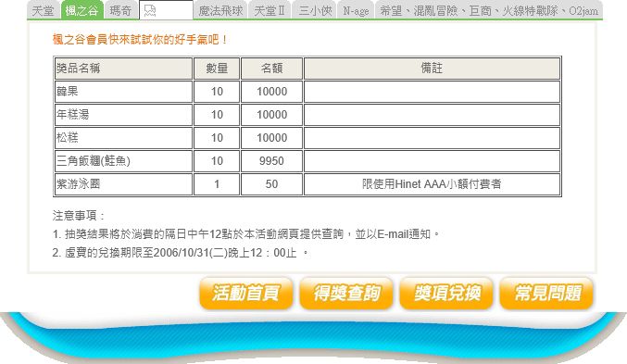Open the 瑪奇 tab
This screenshot has height=364, width=627.
point(120,10)
